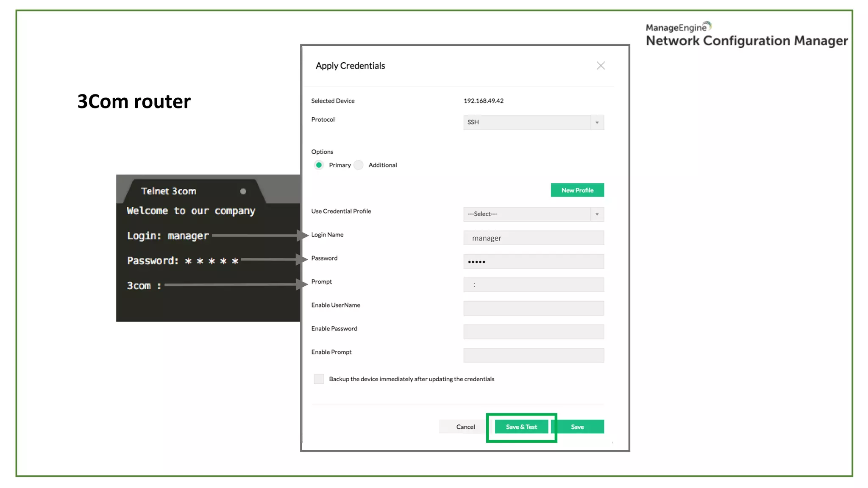Click the 'Password: *****' terminal line
The image size is (868, 488).
tap(183, 261)
